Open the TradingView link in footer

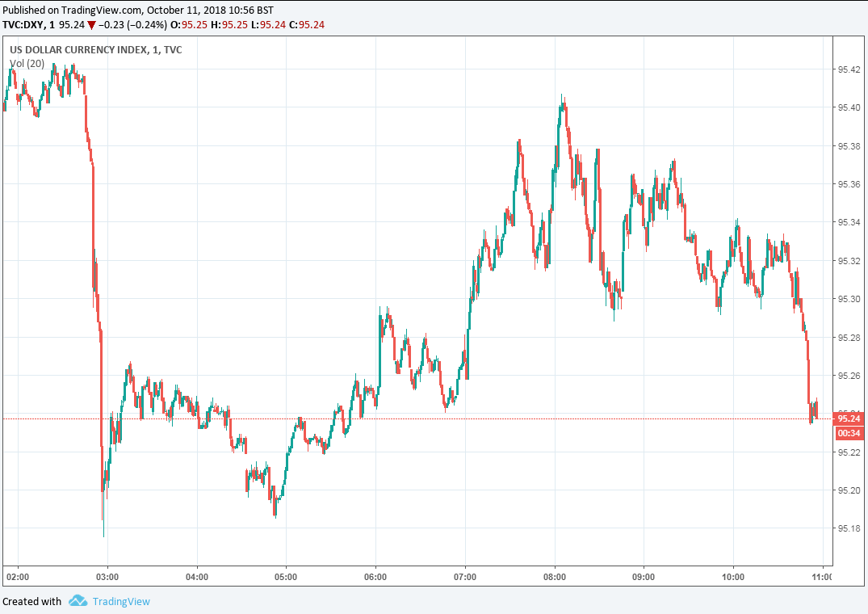tap(121, 601)
